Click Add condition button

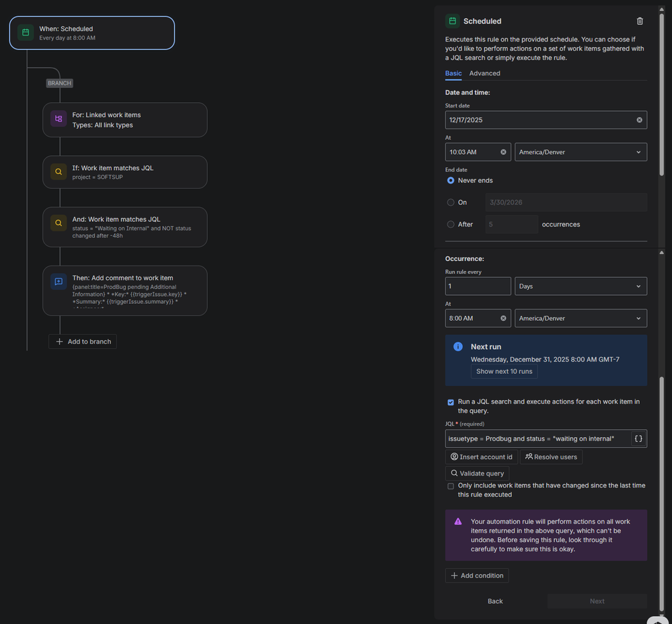coord(477,576)
